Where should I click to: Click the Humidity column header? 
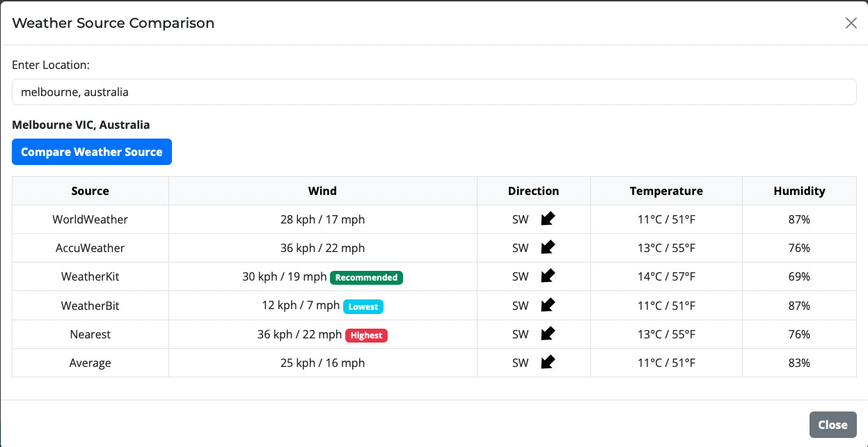[x=799, y=191]
